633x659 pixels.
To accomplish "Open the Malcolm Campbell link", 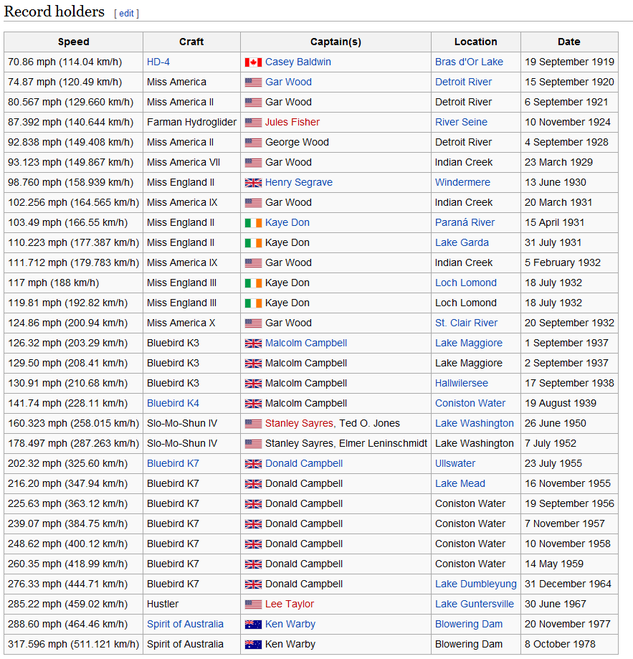I will pyautogui.click(x=306, y=343).
